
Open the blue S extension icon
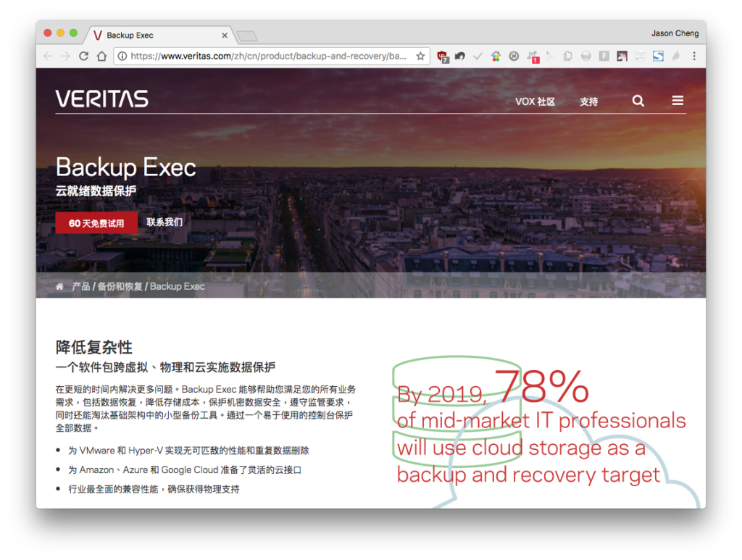pos(658,57)
